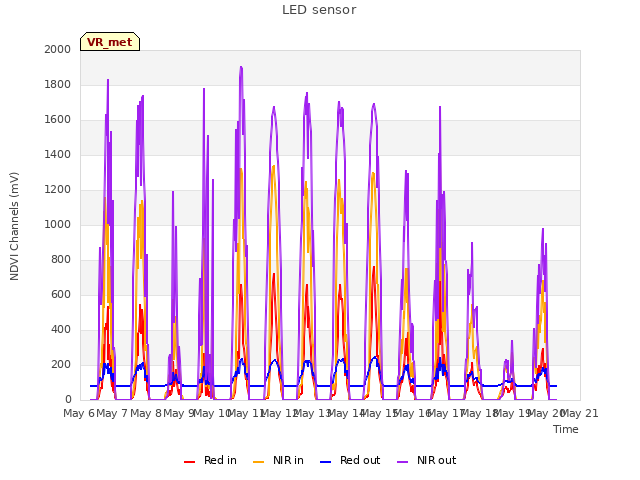
Task: Click the 400 y-axis tick label
Action: point(61,329)
